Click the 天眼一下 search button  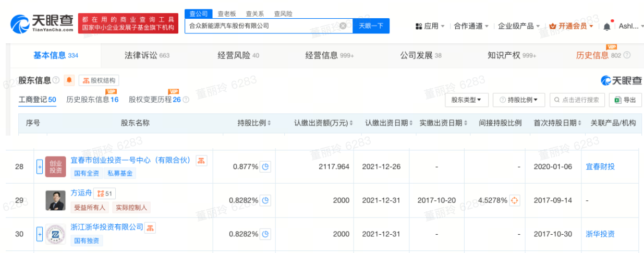click(371, 26)
